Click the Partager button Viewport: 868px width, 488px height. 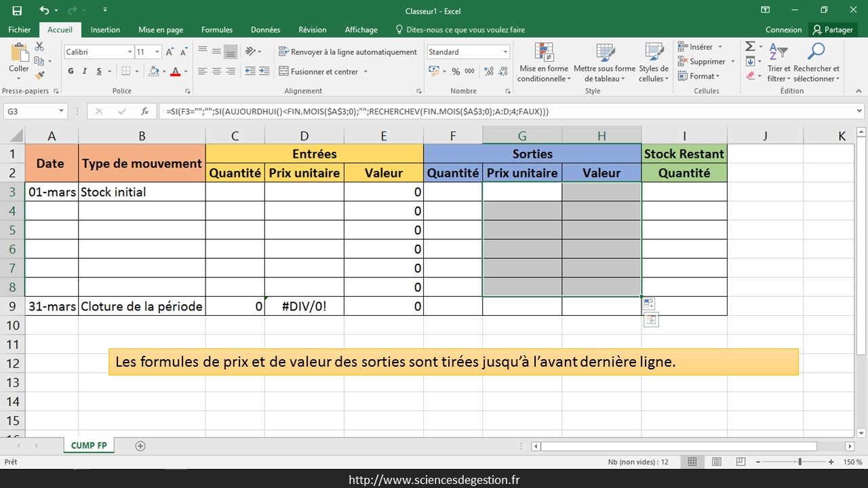pos(833,30)
